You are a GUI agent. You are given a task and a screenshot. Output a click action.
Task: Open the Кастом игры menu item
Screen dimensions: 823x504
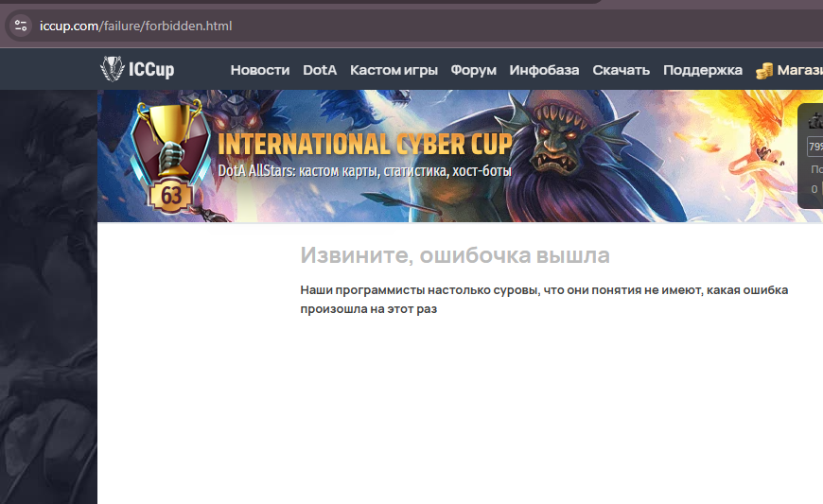pos(394,70)
